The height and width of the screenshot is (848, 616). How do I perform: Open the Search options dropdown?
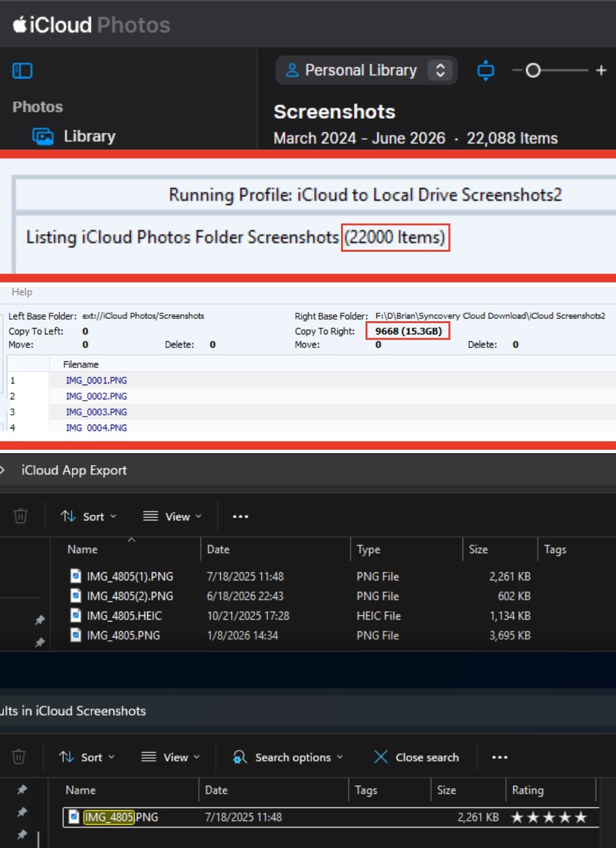(x=288, y=757)
